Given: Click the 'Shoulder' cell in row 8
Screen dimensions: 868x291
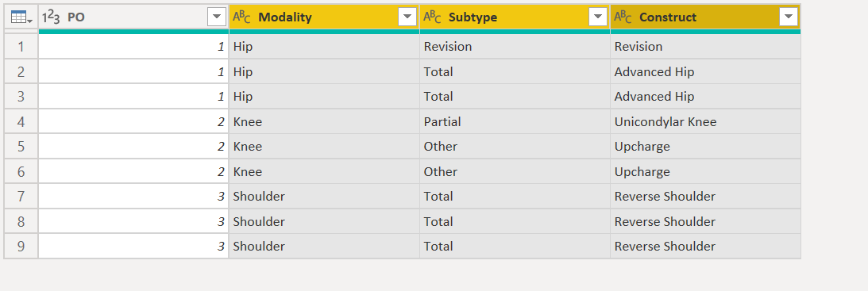Looking at the screenshot, I should [x=324, y=221].
